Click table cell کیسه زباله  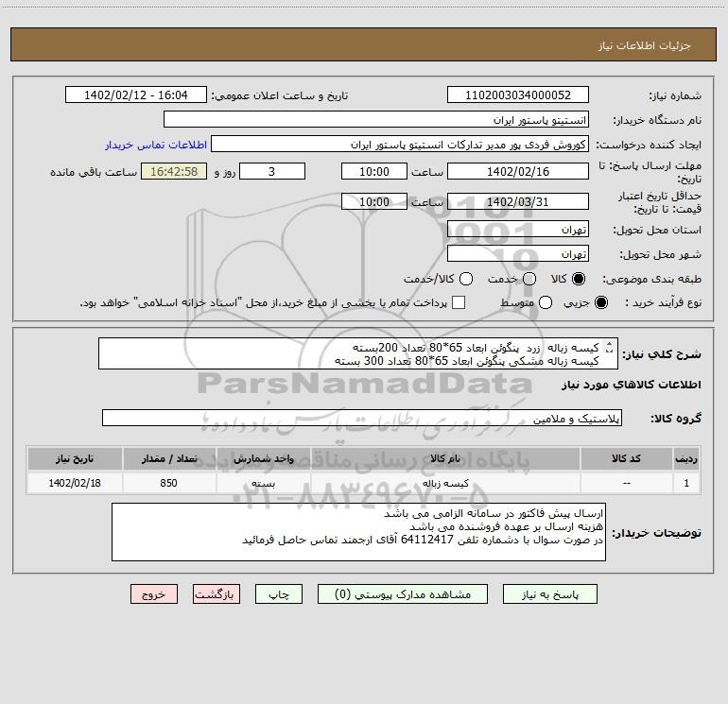(x=444, y=483)
